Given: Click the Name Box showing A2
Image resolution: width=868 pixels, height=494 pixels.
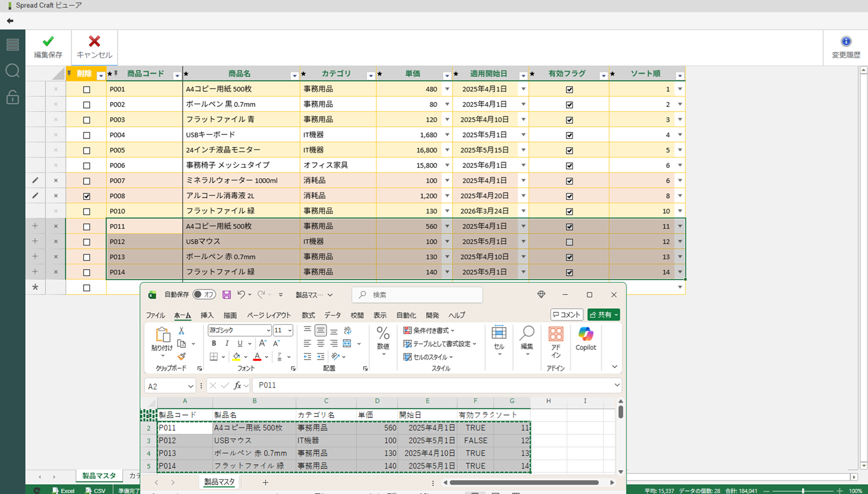Looking at the screenshot, I should [166, 385].
